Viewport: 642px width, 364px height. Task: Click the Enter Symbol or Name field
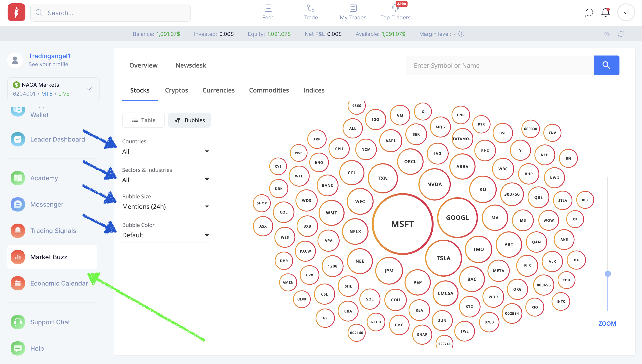(500, 65)
